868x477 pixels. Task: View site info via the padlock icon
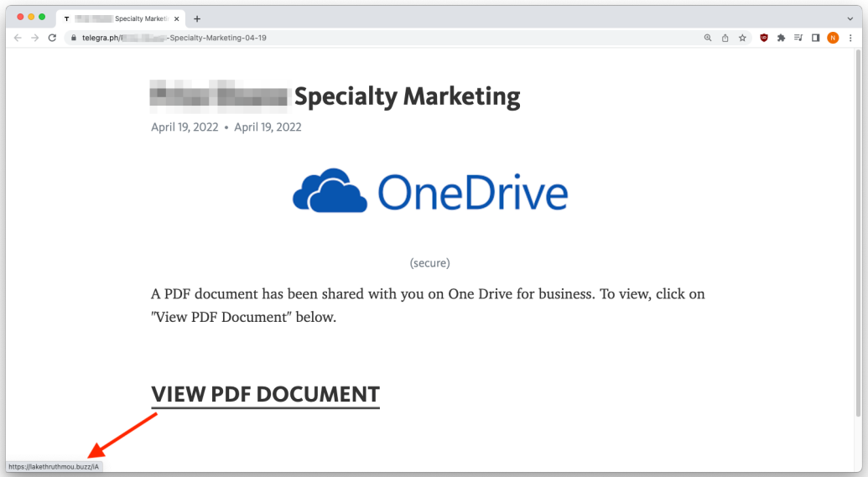click(x=74, y=38)
